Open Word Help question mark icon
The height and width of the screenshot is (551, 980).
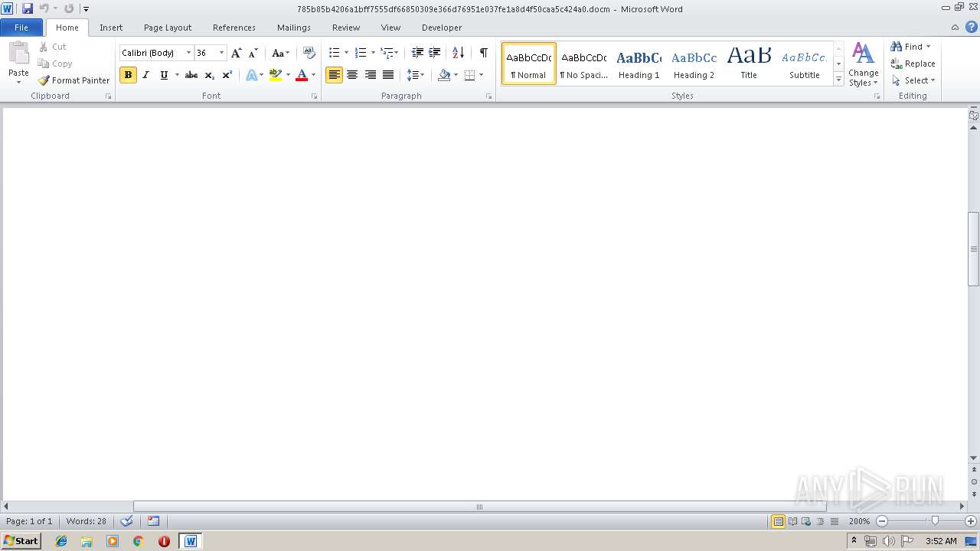972,28
